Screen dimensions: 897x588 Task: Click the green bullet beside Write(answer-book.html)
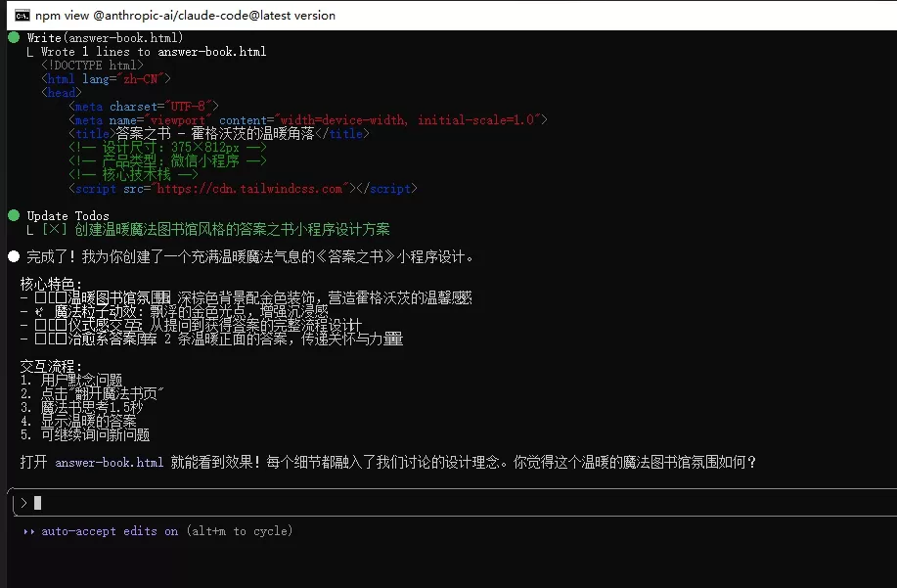coord(14,38)
